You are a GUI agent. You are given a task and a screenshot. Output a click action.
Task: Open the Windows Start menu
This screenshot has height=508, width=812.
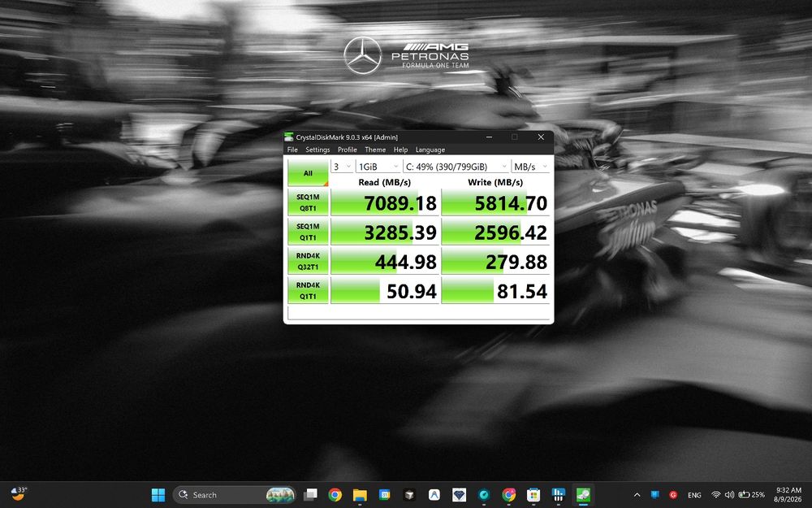[158, 494]
